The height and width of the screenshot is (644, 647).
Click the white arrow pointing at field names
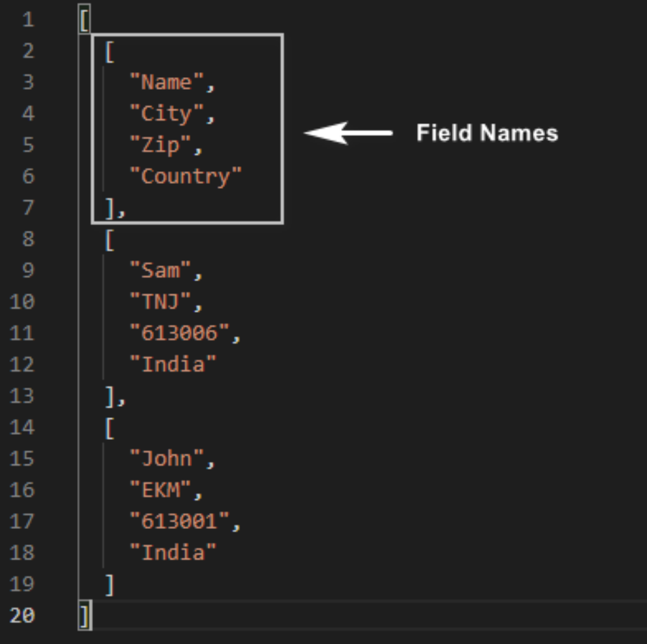coord(348,133)
